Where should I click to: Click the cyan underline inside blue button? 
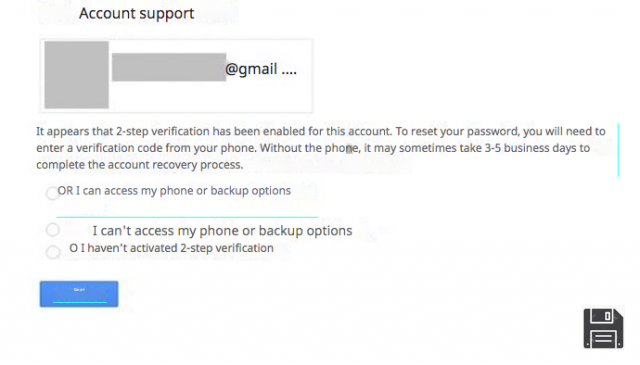point(80,303)
